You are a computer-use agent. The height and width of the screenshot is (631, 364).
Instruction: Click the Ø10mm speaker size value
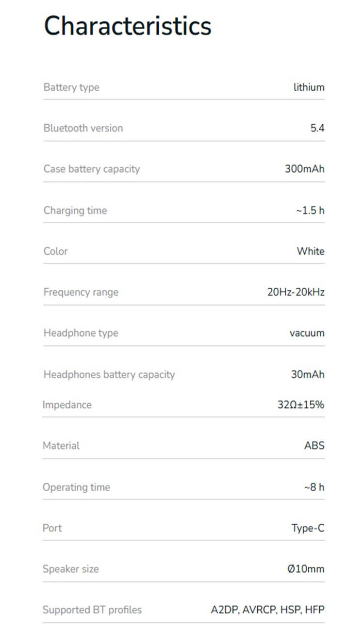[x=306, y=569]
